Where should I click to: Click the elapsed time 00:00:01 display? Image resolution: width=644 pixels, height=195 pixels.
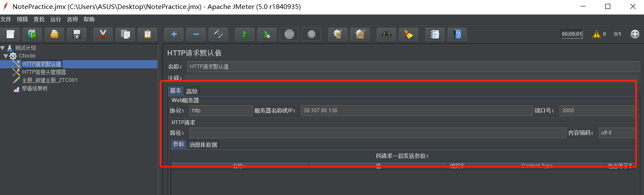point(572,34)
